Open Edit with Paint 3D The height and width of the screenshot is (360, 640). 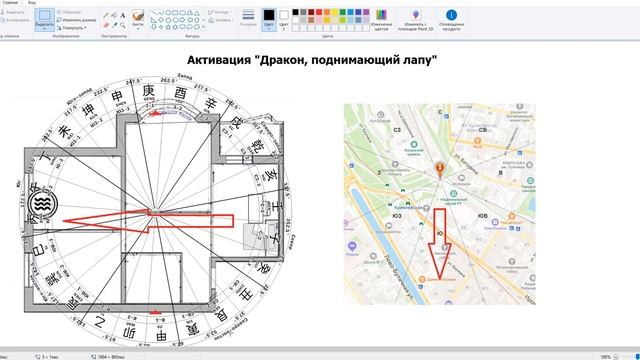[416, 20]
